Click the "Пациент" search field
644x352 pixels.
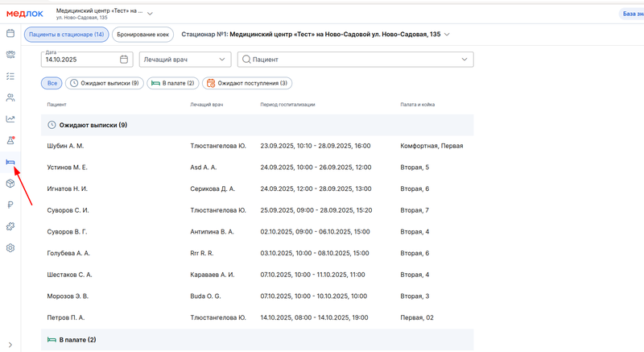click(x=354, y=60)
